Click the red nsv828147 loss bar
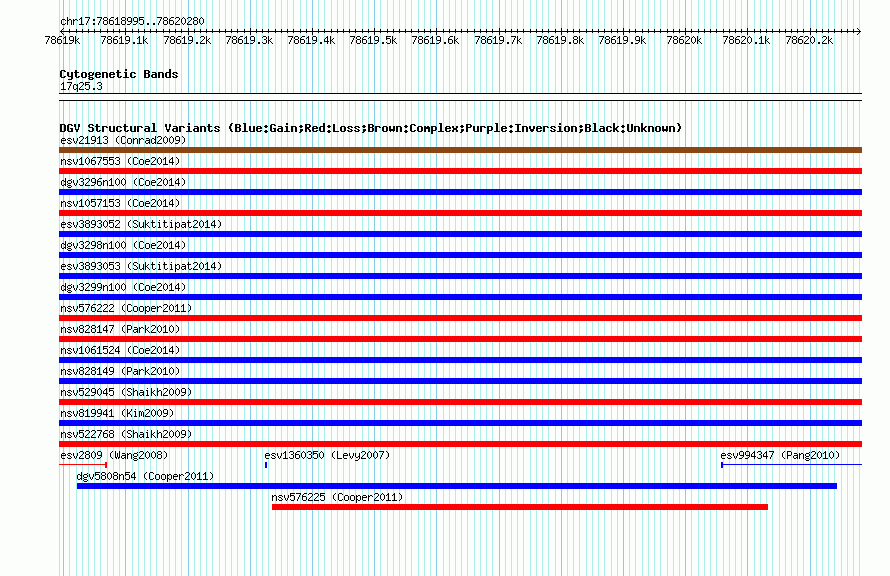Viewport: 890px width, 576px height. 460,339
